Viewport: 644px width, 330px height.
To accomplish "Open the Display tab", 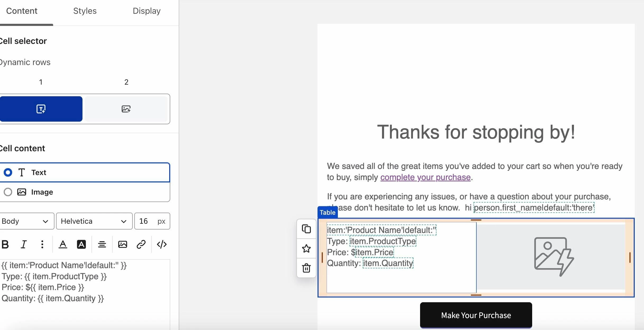I will coord(146,11).
